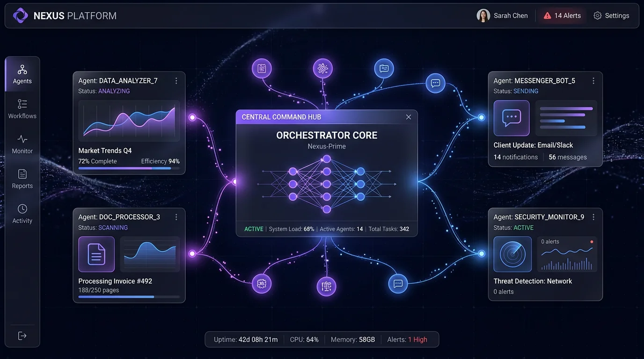Open DATA_ANALYZER_7 options menu

click(x=176, y=80)
